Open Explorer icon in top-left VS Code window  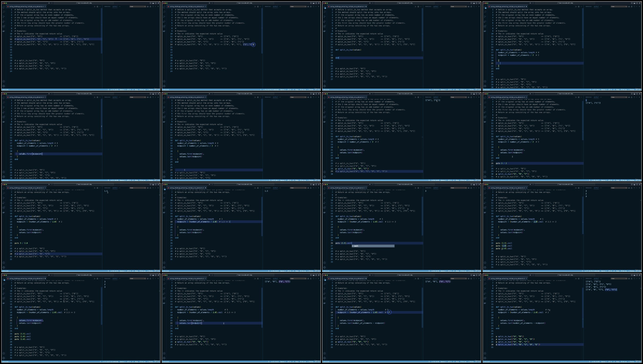4,7
